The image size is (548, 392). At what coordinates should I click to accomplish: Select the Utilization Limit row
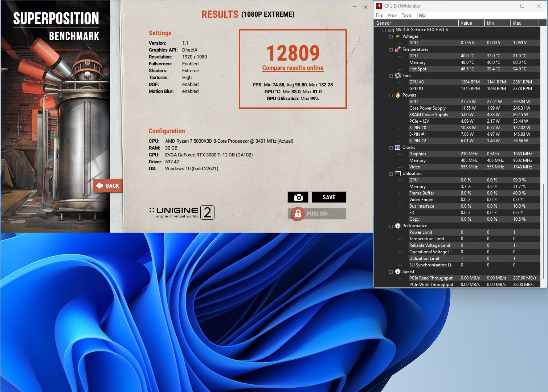pyautogui.click(x=474, y=258)
